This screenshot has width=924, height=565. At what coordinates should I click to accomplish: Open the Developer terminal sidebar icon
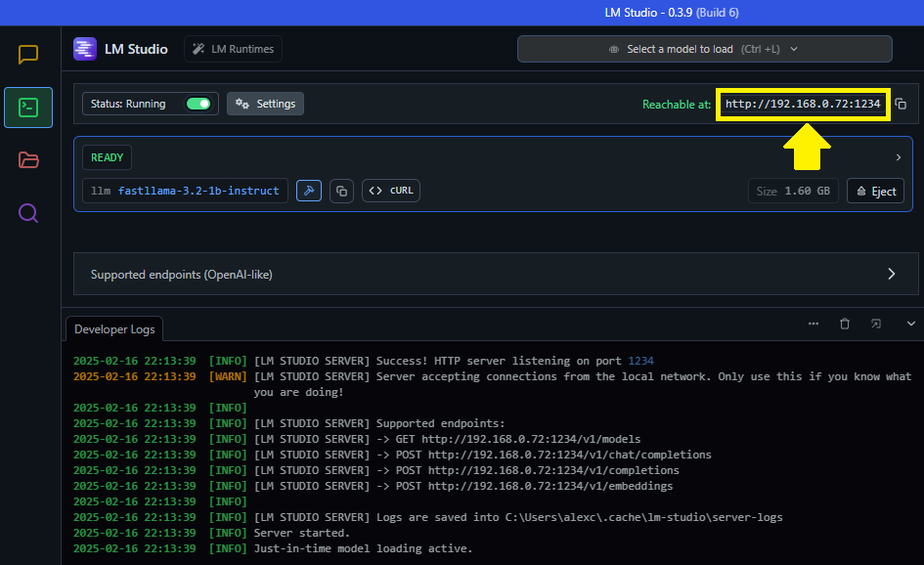[x=28, y=108]
